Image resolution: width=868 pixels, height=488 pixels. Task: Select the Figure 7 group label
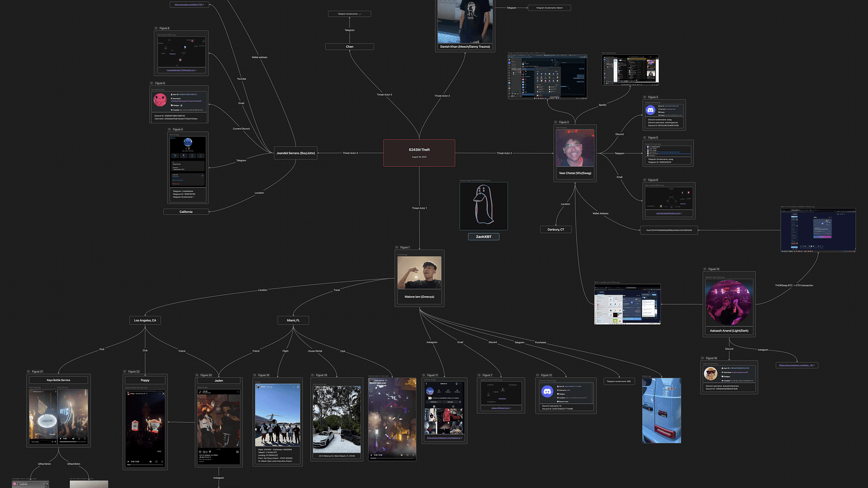point(487,375)
